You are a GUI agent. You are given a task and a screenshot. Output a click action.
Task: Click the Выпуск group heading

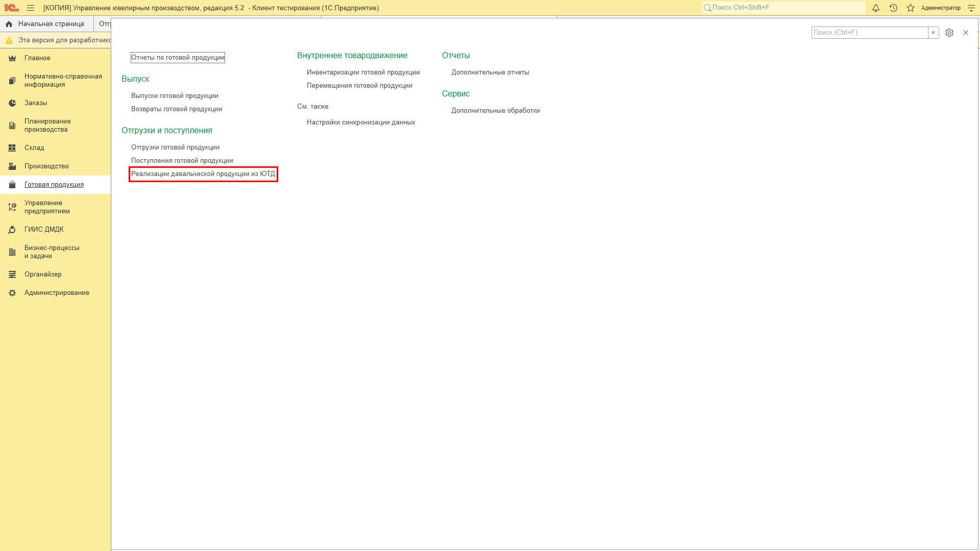tap(135, 79)
